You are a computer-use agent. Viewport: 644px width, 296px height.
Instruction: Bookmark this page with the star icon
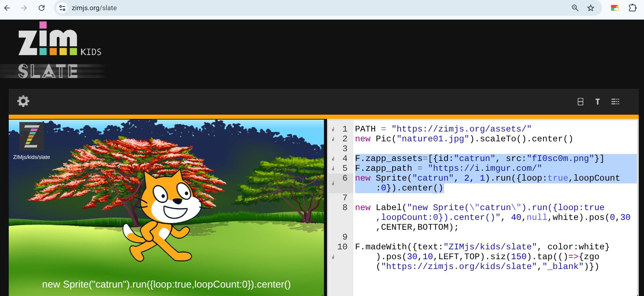[x=591, y=8]
